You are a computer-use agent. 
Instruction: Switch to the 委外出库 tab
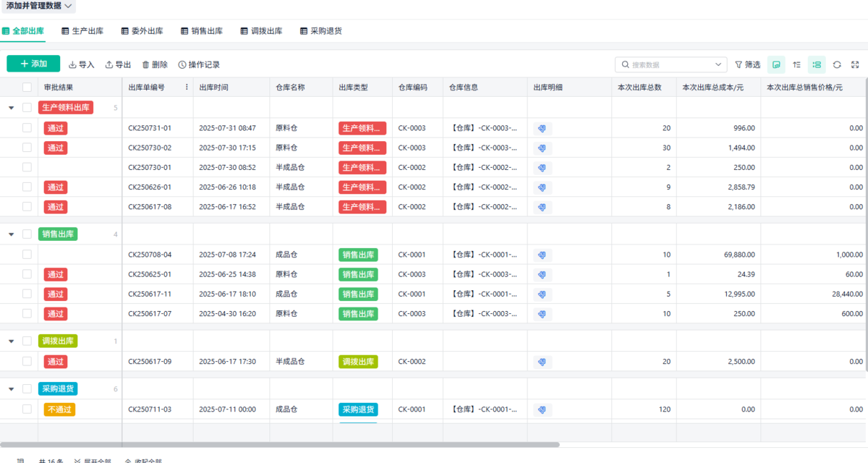(x=142, y=31)
